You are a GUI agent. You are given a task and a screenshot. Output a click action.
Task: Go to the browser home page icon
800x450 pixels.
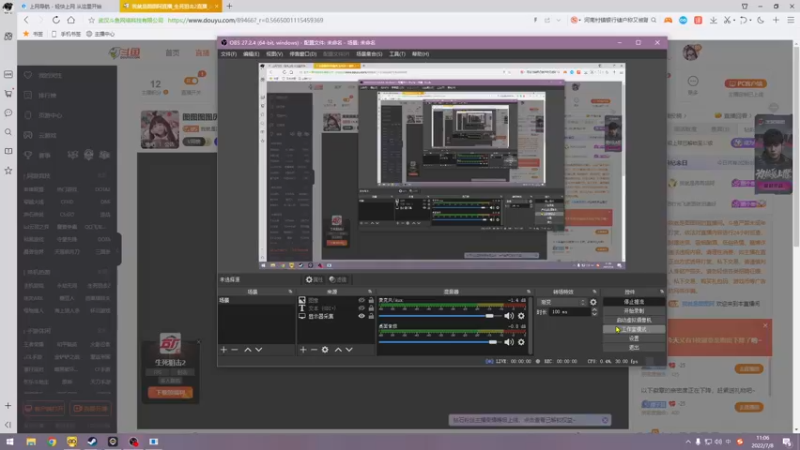coord(71,20)
